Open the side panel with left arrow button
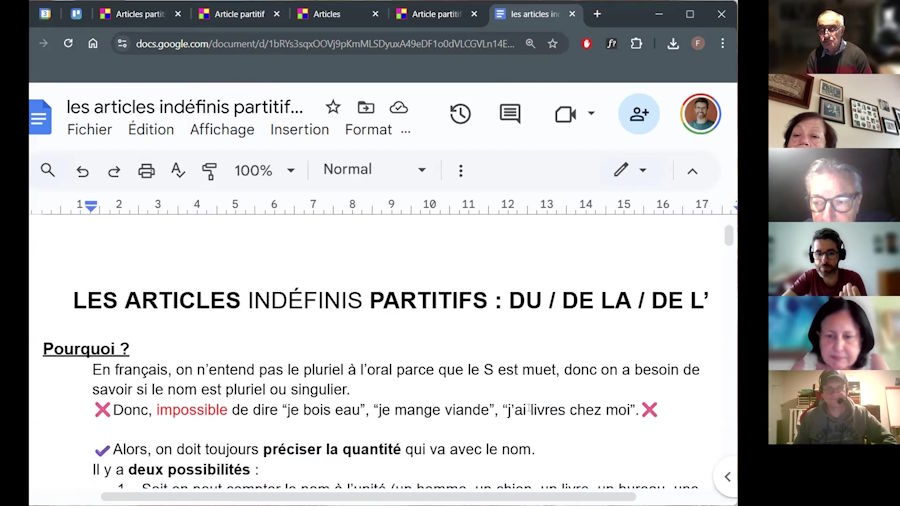This screenshot has width=900, height=506. 727,477
